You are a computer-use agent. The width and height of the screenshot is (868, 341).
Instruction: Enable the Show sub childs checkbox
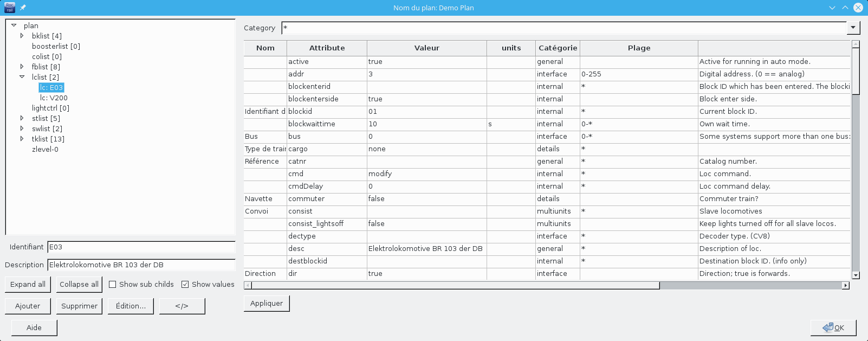pyautogui.click(x=113, y=285)
